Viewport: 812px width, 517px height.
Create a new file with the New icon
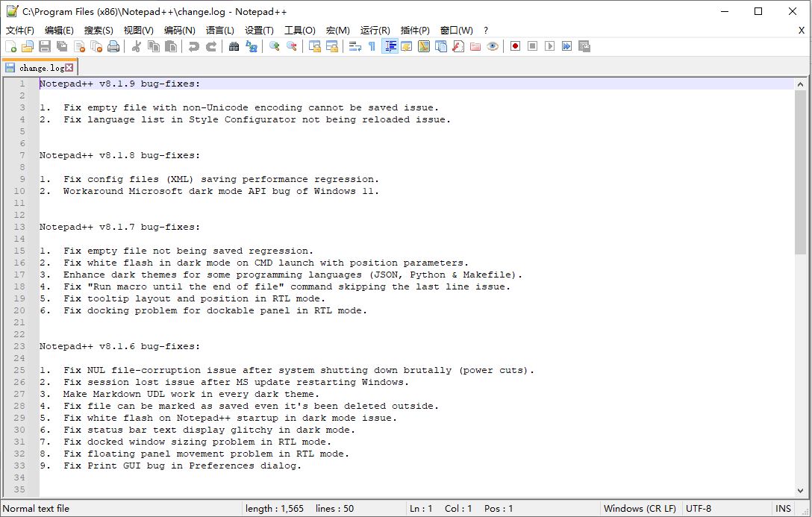[10, 46]
